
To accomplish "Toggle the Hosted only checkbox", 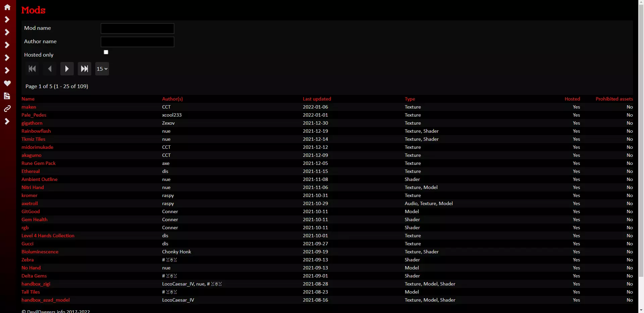I will coord(106,52).
